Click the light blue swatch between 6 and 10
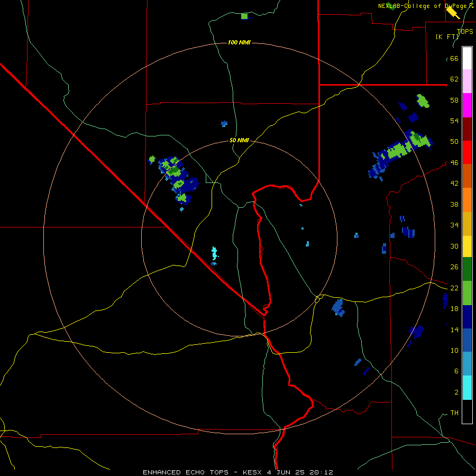 [x=467, y=364]
